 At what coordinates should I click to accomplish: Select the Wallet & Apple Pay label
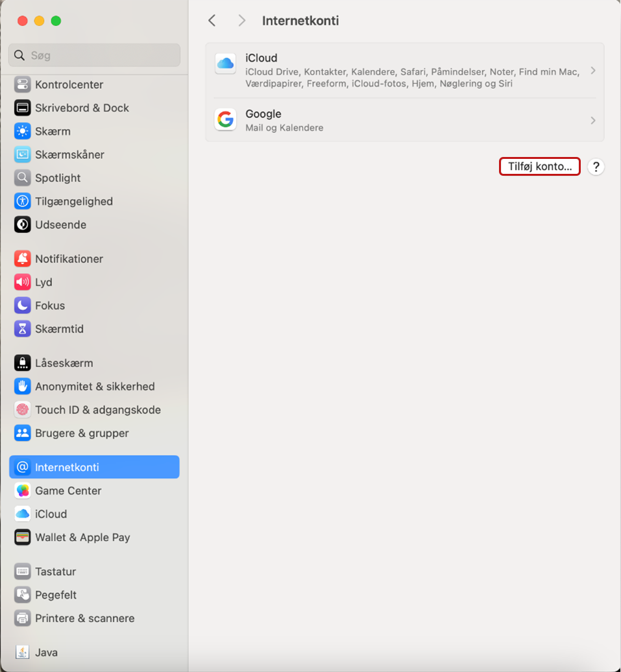82,538
